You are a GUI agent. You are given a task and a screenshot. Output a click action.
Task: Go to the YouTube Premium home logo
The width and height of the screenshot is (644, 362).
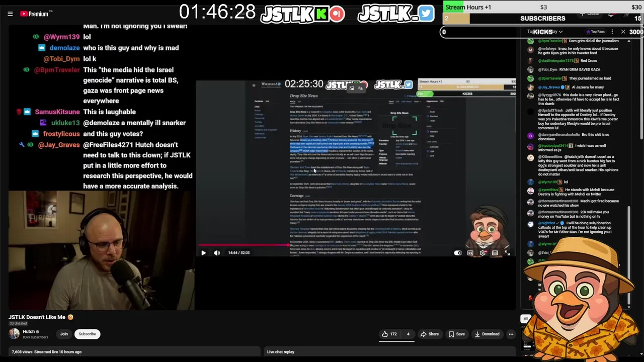point(34,14)
